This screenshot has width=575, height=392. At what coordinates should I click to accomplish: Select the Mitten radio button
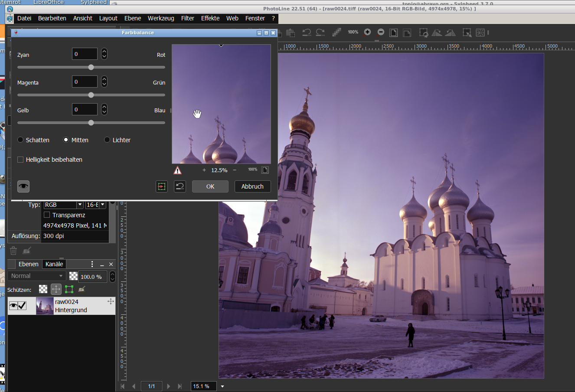[66, 140]
